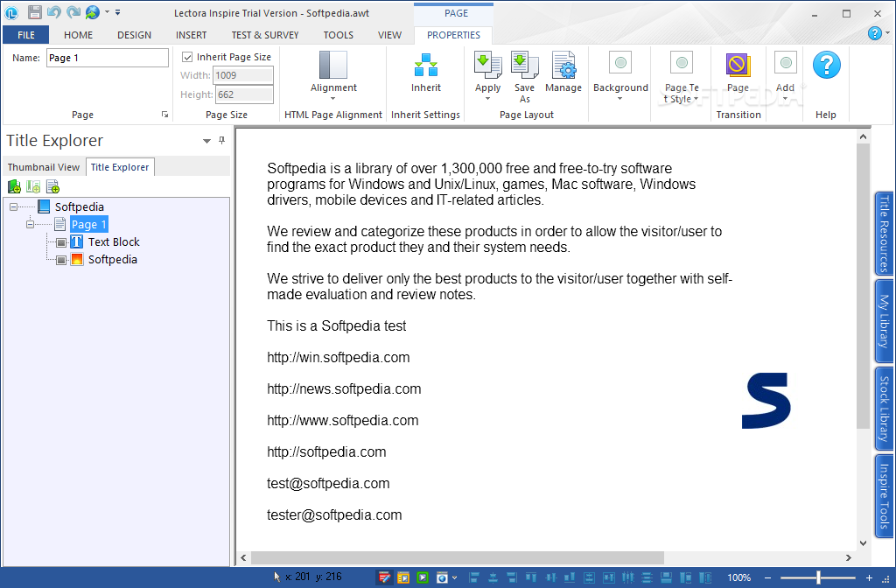Click the first green add-chapter icon in Title Explorer

click(14, 186)
